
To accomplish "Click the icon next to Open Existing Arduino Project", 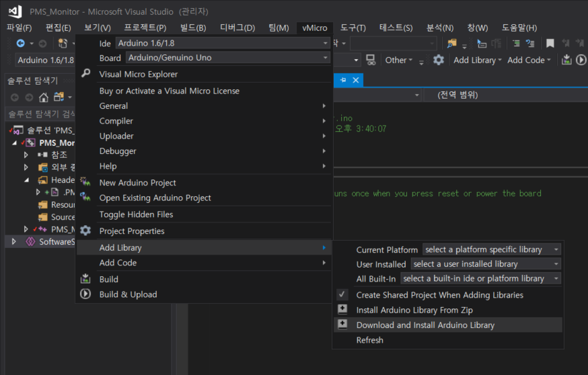I will (85, 197).
